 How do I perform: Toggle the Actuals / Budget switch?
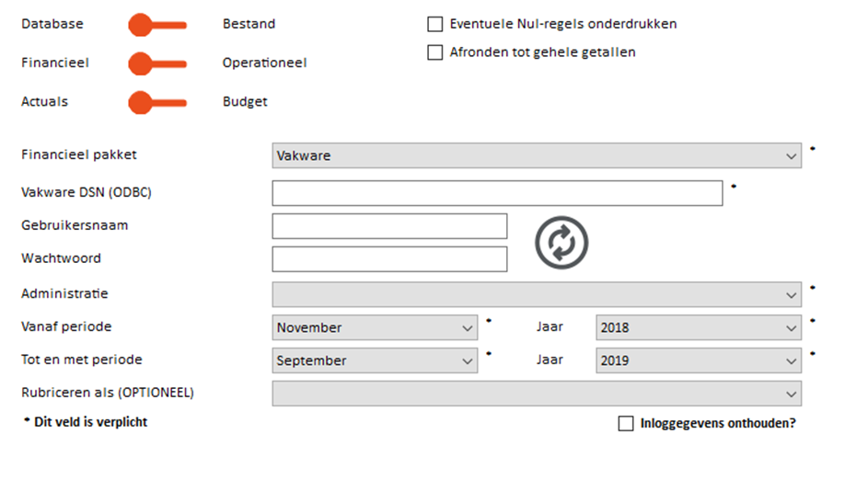point(157,102)
